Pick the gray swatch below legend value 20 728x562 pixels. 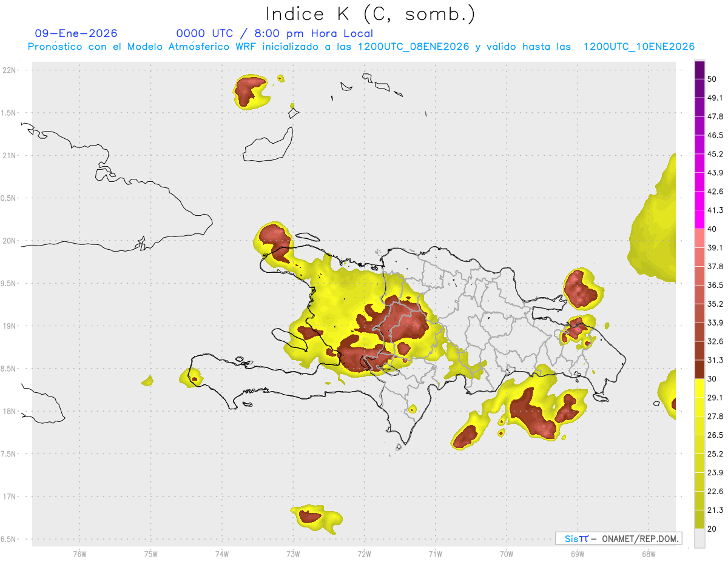[699, 538]
